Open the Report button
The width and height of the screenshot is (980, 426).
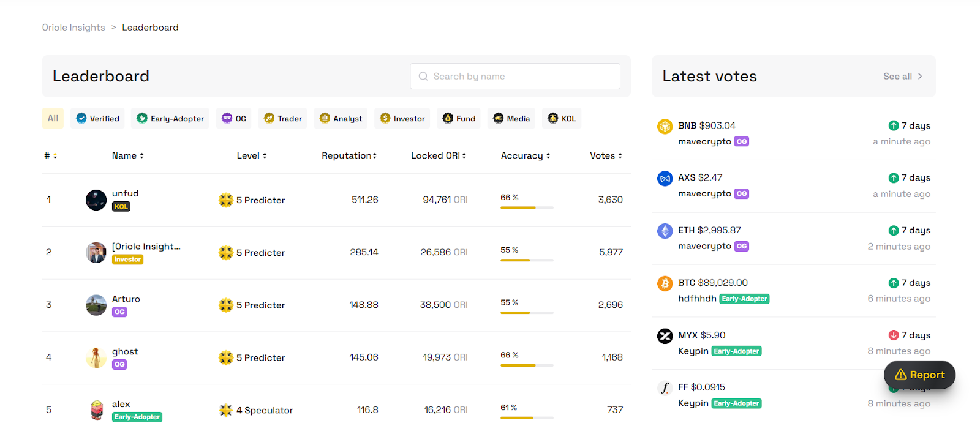point(919,375)
